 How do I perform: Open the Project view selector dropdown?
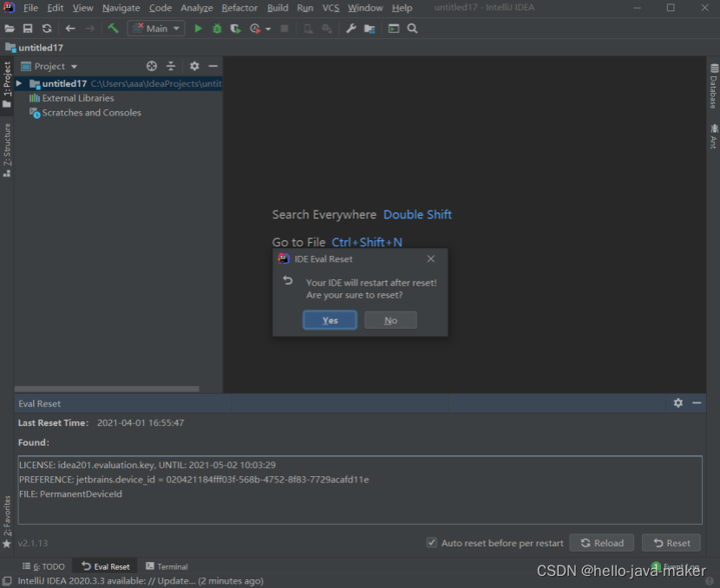49,66
